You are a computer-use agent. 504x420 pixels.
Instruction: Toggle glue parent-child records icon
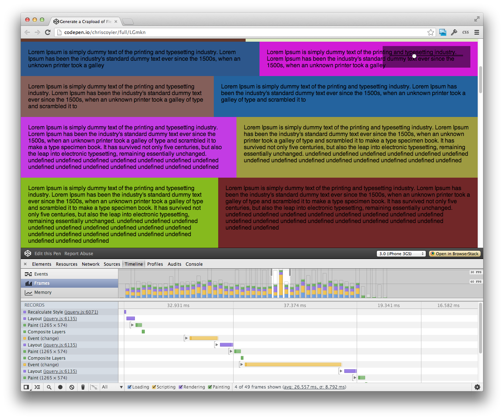(x=94, y=387)
